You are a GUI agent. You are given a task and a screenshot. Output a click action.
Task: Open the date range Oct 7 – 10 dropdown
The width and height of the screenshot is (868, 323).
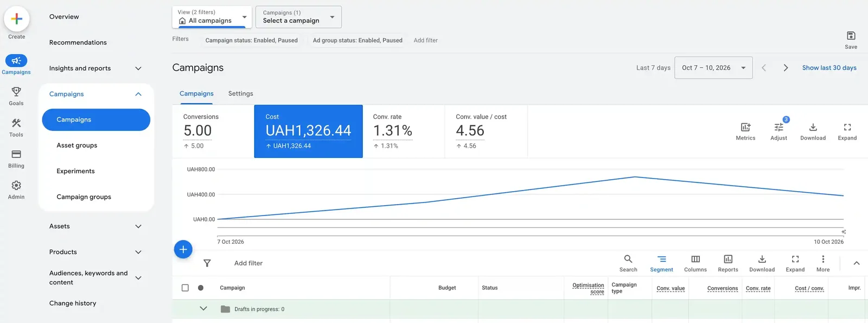tap(713, 68)
